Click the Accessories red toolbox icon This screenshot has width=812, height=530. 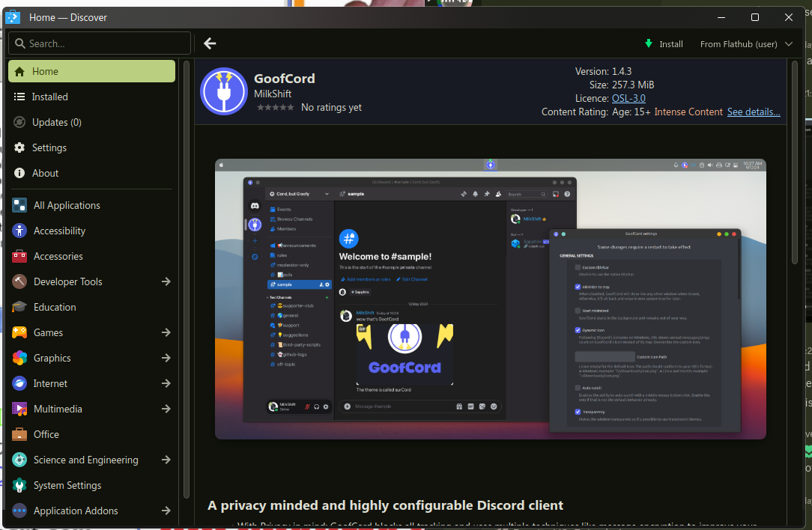pyautogui.click(x=19, y=256)
